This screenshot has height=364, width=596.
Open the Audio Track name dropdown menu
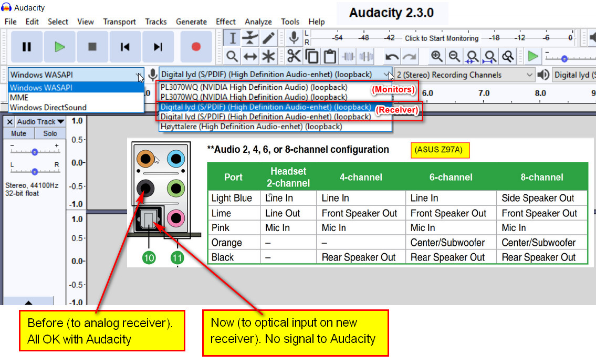point(40,122)
